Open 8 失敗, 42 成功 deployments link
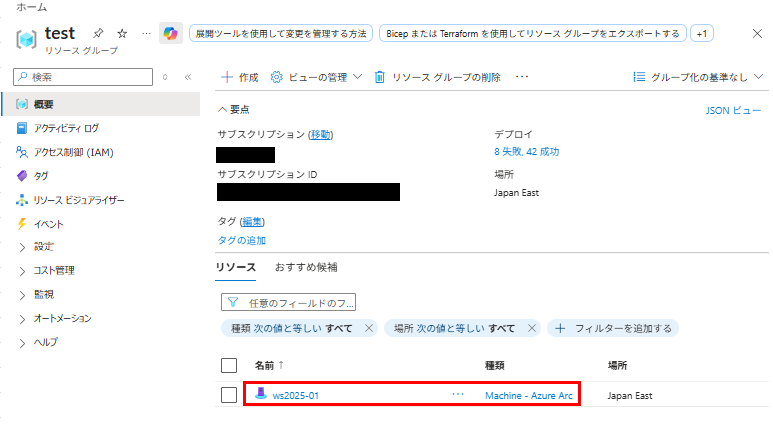 pyautogui.click(x=527, y=151)
